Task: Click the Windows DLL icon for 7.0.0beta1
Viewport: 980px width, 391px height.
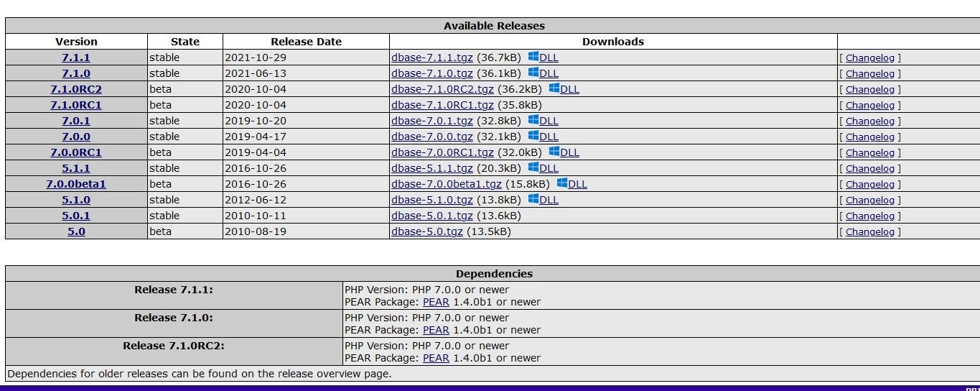Action: pos(562,183)
